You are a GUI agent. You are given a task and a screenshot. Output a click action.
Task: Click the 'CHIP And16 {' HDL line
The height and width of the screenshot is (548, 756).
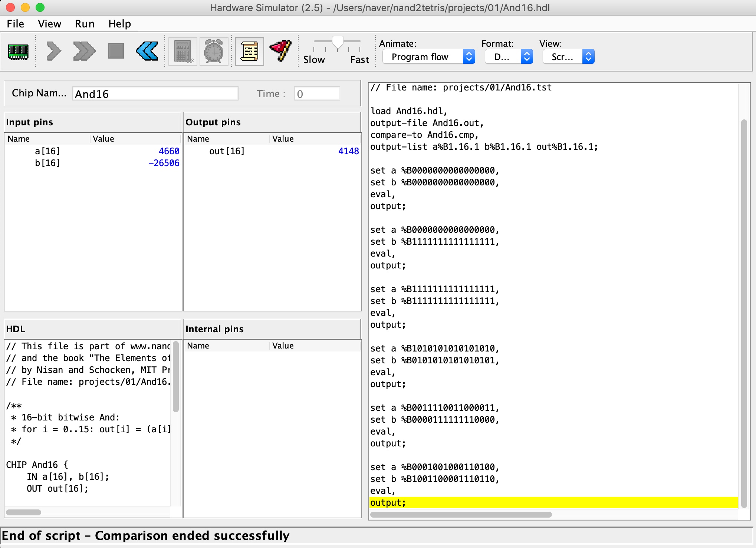pyautogui.click(x=37, y=465)
